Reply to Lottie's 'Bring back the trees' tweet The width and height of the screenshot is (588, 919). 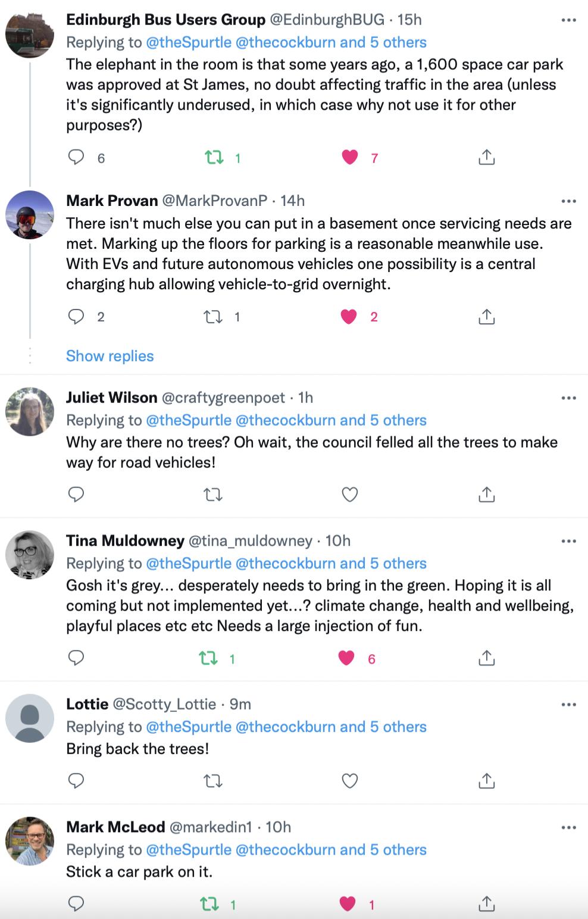(76, 780)
